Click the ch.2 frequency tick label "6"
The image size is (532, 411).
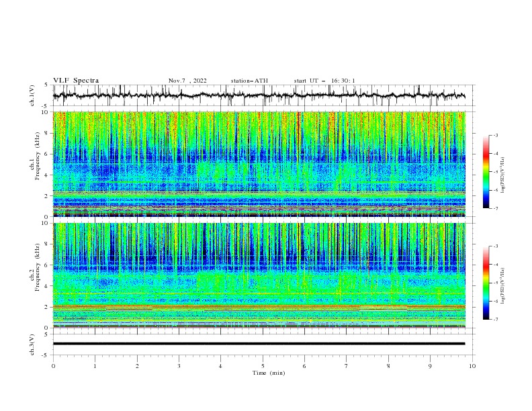click(x=47, y=265)
